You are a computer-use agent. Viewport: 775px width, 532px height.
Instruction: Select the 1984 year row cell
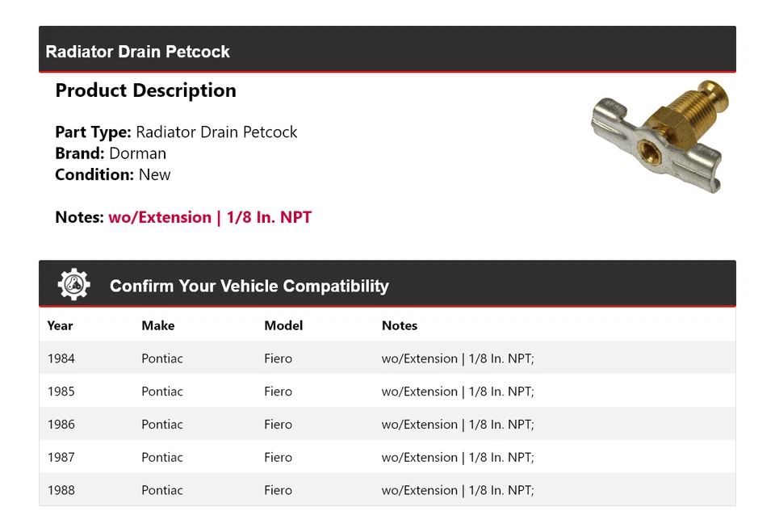tap(61, 358)
